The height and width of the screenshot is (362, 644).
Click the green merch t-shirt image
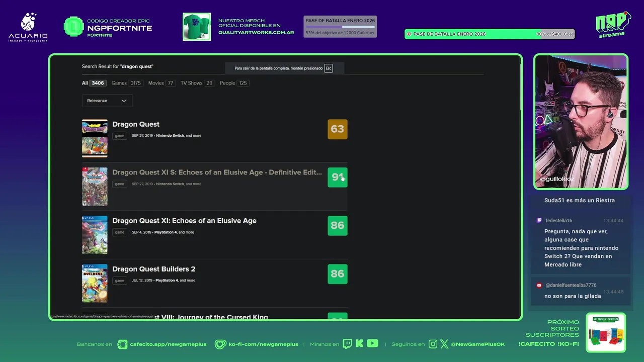tap(197, 27)
